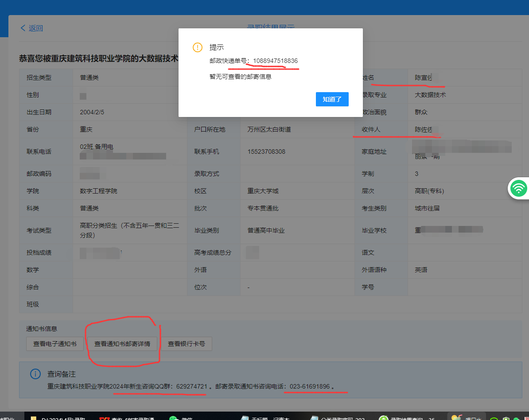The height and width of the screenshot is (420, 529).
Task: Click the 查看银行卡号 button
Action: point(187,344)
